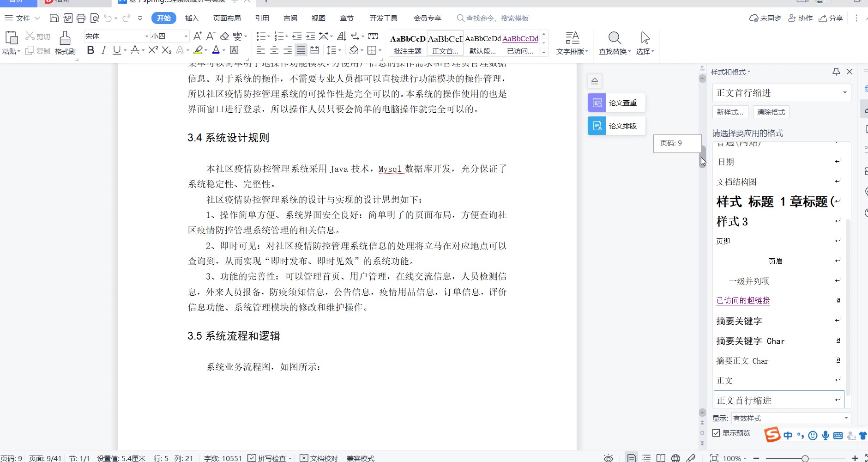The image size is (868, 462).
Task: Click the Clear Formatting eraser icon
Action: [224, 36]
